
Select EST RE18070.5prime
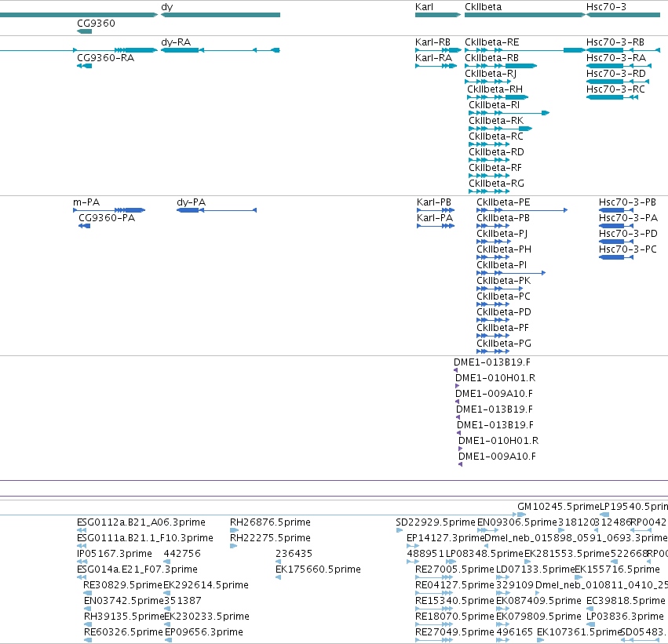[x=454, y=617]
